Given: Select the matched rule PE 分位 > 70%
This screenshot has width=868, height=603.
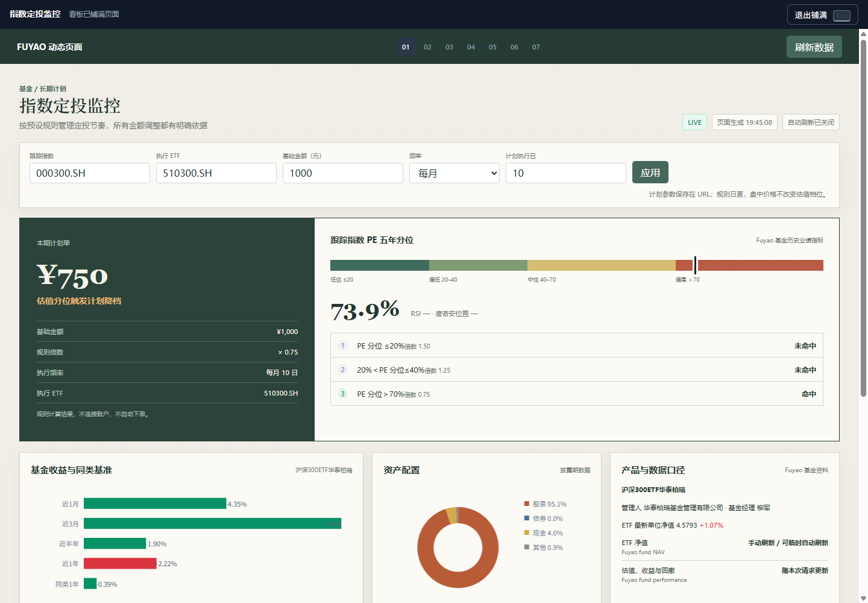Looking at the screenshot, I should click(x=577, y=394).
